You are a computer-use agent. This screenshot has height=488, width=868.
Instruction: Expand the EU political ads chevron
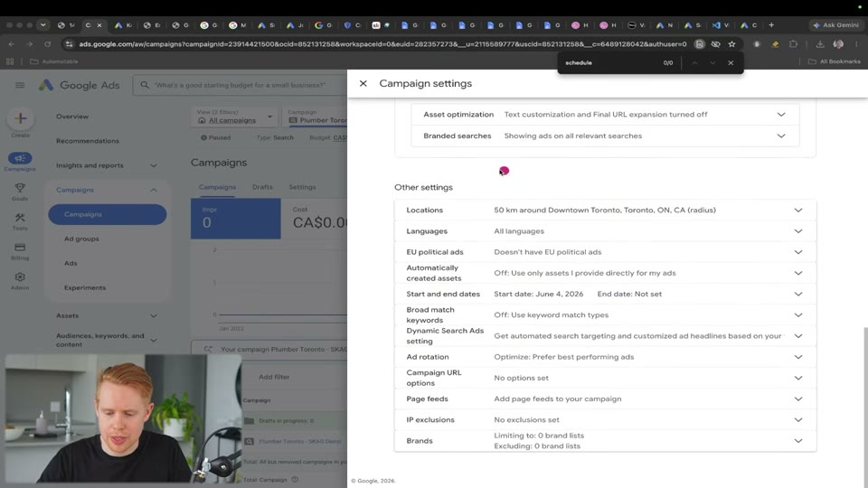(x=797, y=252)
